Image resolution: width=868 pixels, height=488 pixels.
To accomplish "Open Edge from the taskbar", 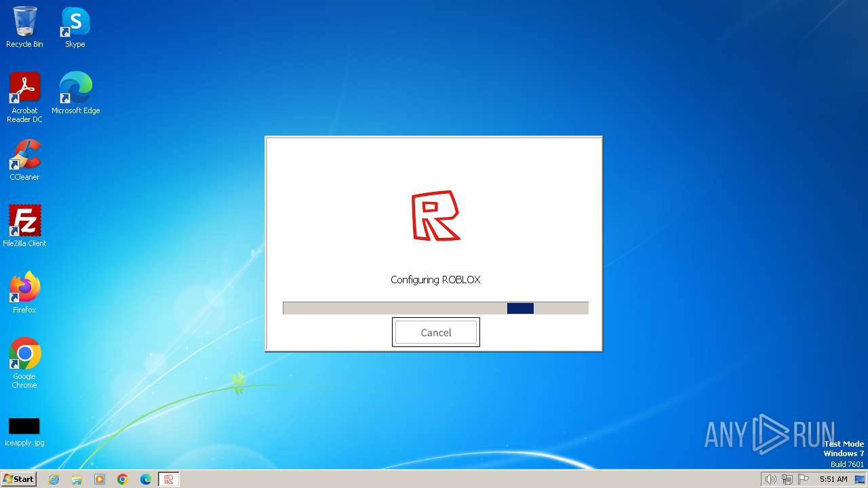I will point(146,479).
